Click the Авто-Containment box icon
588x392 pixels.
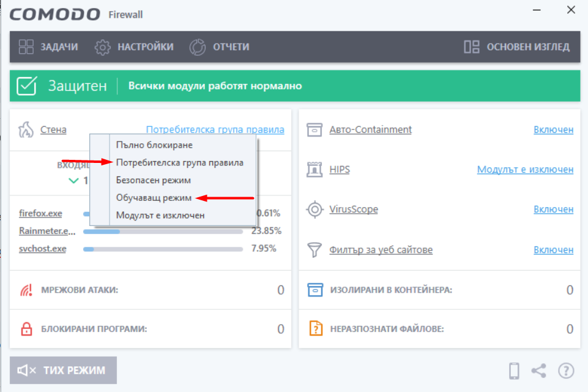(x=314, y=130)
